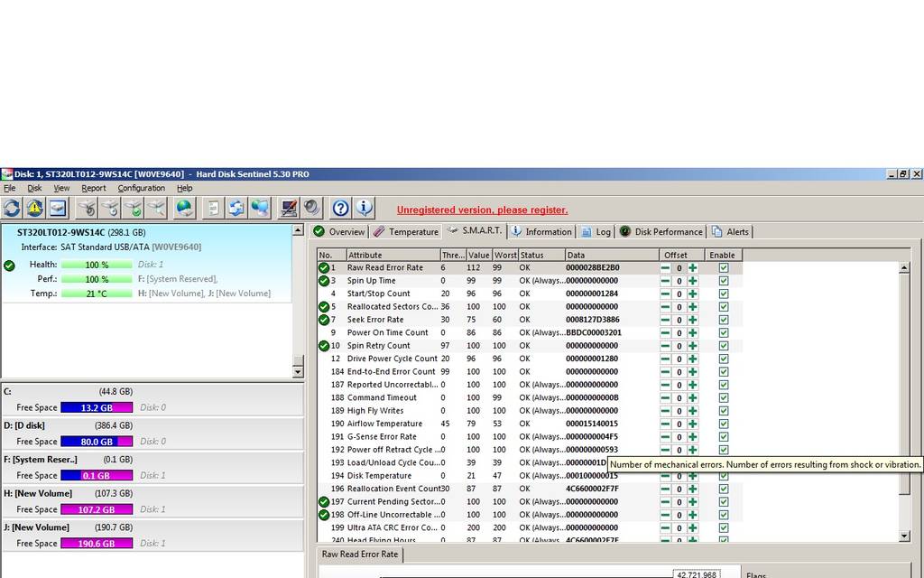This screenshot has height=578, width=924.
Task: Decrease offset for Seek Error Rate
Action: tap(665, 320)
